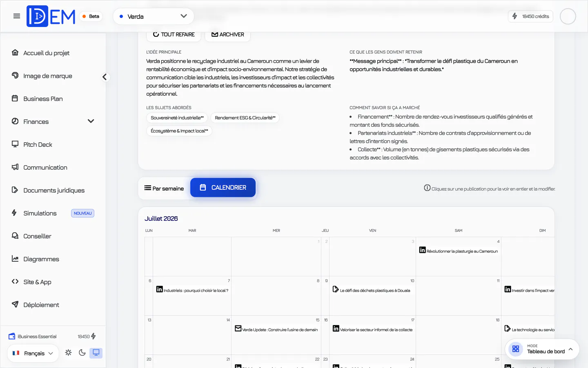The height and width of the screenshot is (368, 588).
Task: Open post Valoriser le secteur informel de la collecte
Action: coord(372,329)
